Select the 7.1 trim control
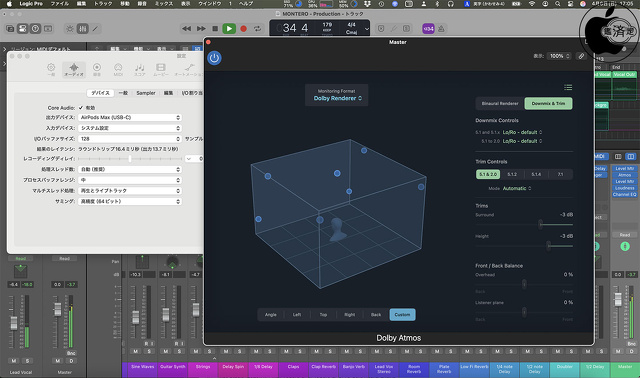 560,174
